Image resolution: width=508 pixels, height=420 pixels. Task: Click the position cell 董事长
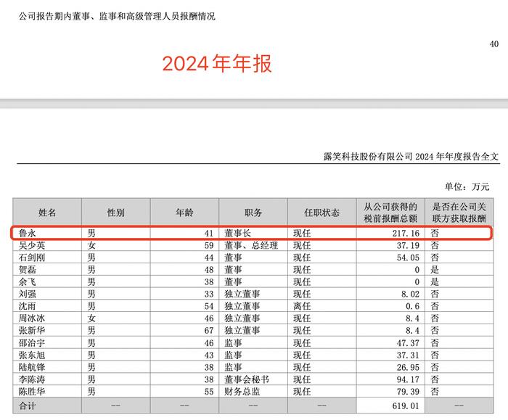(237, 233)
